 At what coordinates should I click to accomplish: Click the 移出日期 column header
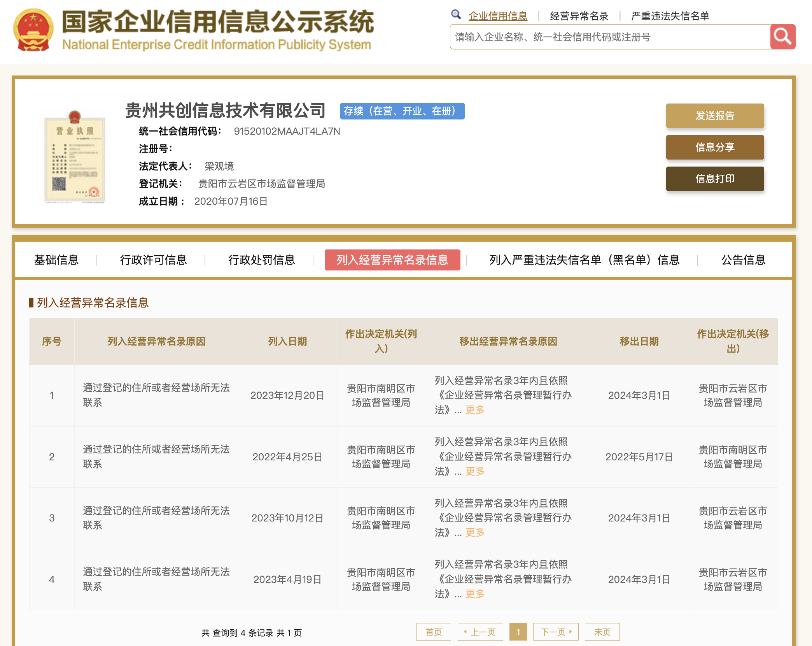[639, 341]
